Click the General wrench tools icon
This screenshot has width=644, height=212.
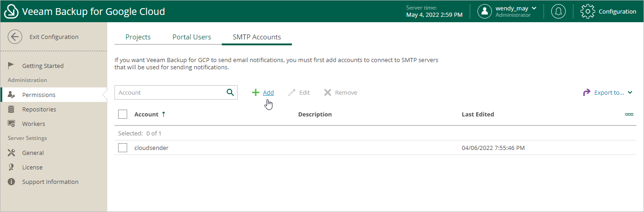[12, 153]
